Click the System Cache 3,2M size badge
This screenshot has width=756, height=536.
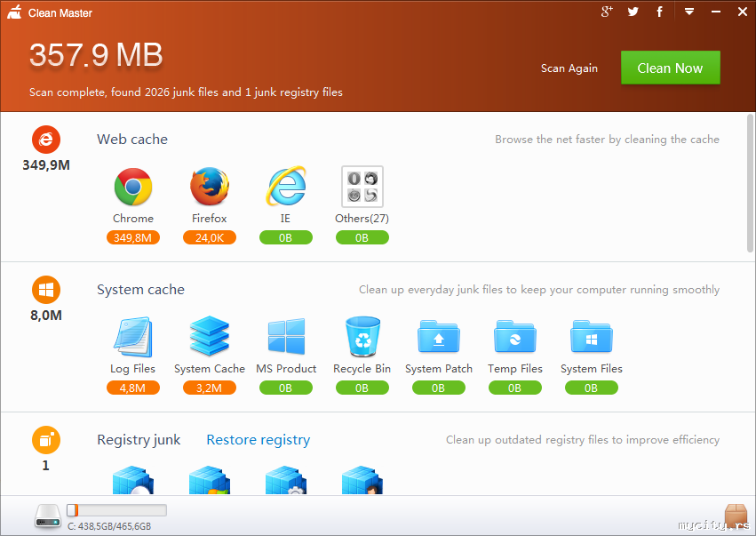[210, 388]
